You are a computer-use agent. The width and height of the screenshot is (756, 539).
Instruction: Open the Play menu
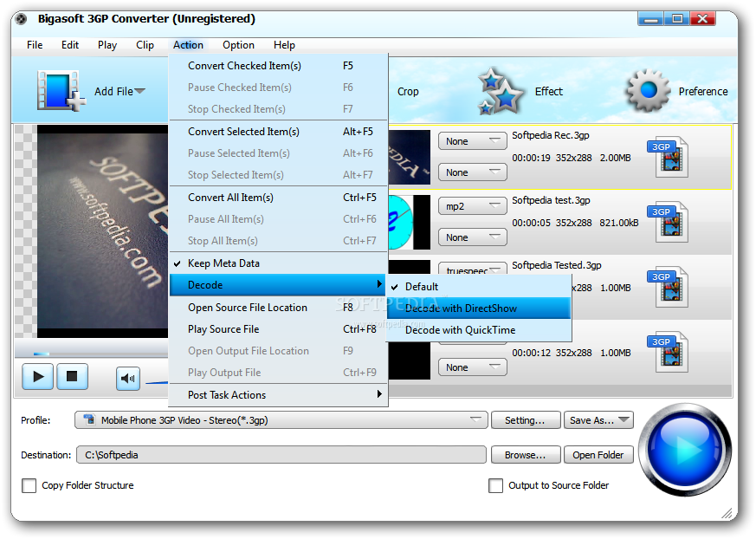click(107, 45)
